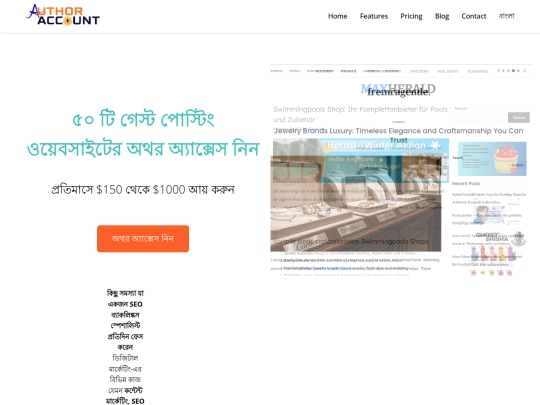Select Economics in the preview navigation
The image size is (540, 405).
point(478,71)
